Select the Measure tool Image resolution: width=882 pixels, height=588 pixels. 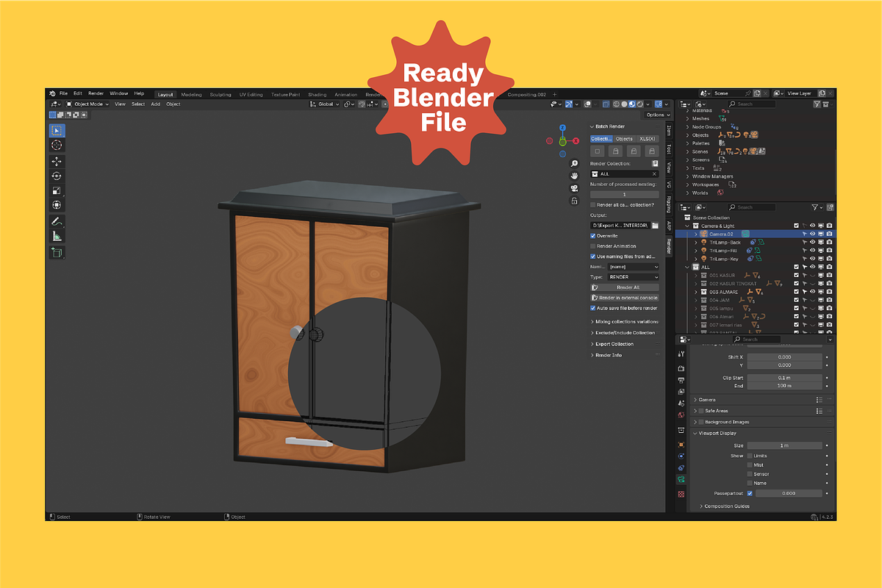(x=57, y=236)
